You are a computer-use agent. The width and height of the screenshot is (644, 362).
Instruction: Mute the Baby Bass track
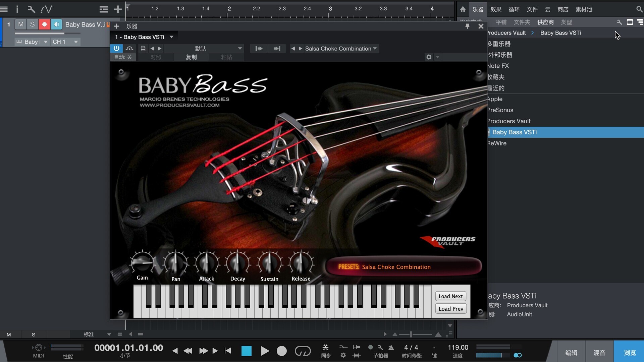click(x=21, y=24)
